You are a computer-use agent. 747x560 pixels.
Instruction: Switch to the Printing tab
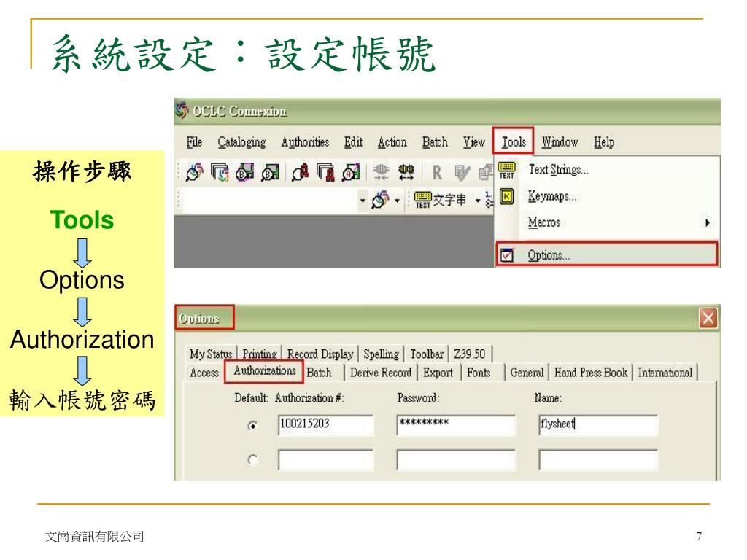[x=259, y=354]
